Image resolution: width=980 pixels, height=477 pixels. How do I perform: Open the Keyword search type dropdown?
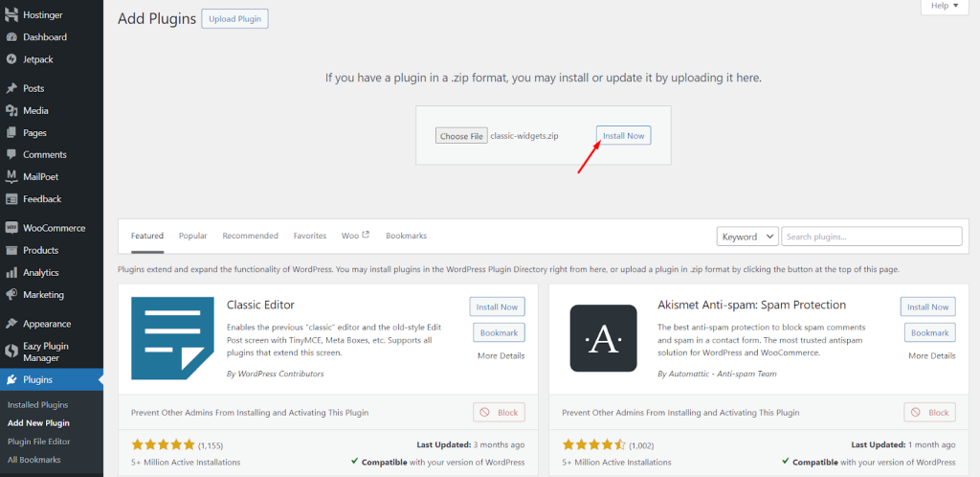pos(747,237)
